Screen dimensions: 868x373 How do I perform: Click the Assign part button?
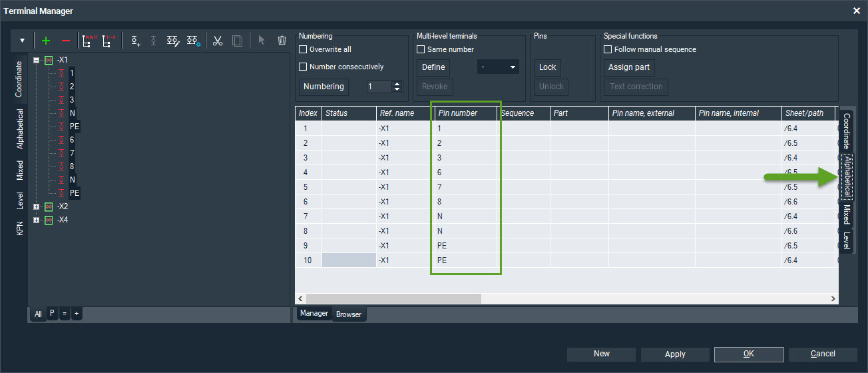630,67
